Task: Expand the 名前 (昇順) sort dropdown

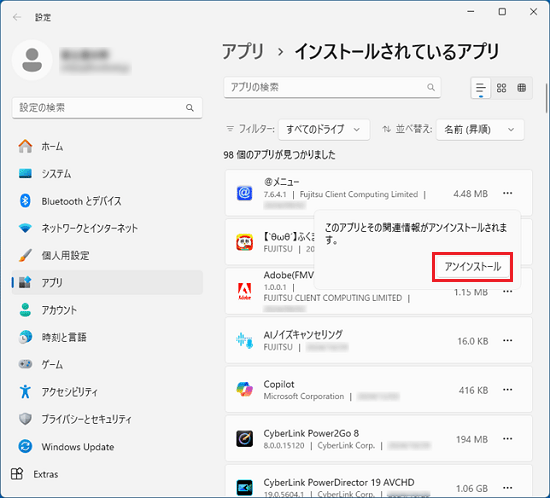Action: coord(480,129)
